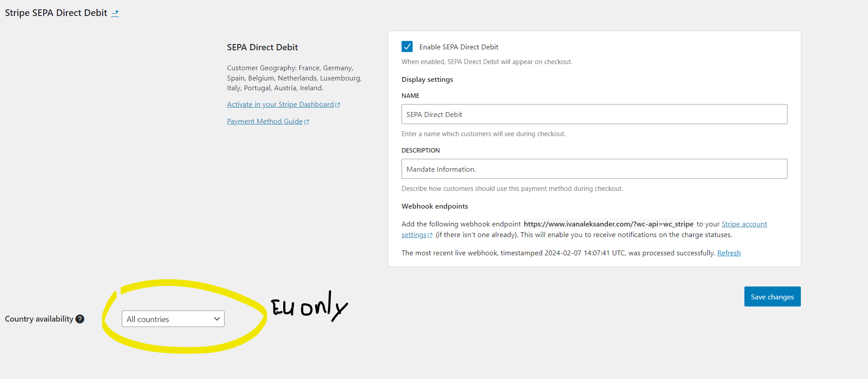This screenshot has width=868, height=379.
Task: Click the Enable SEPA Direct Debit label
Action: (x=458, y=47)
